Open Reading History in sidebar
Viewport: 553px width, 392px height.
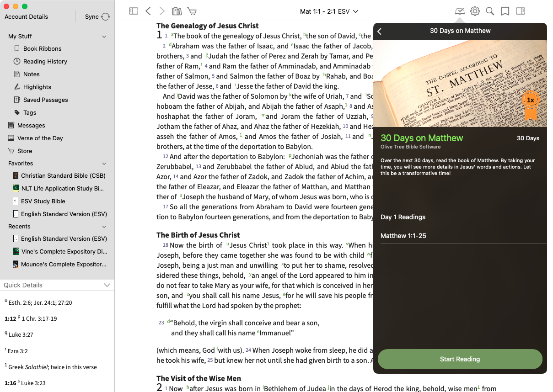pos(45,61)
